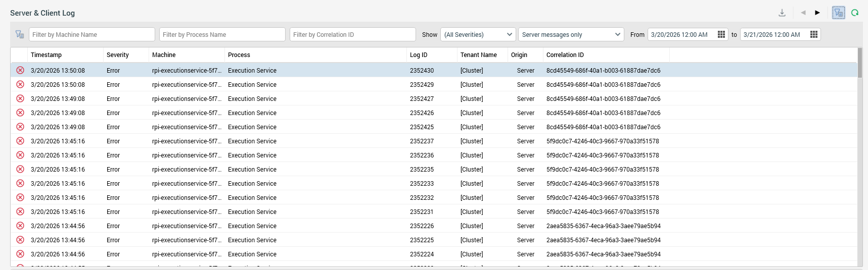
Task: Sort by Severity column header
Action: 126,55
